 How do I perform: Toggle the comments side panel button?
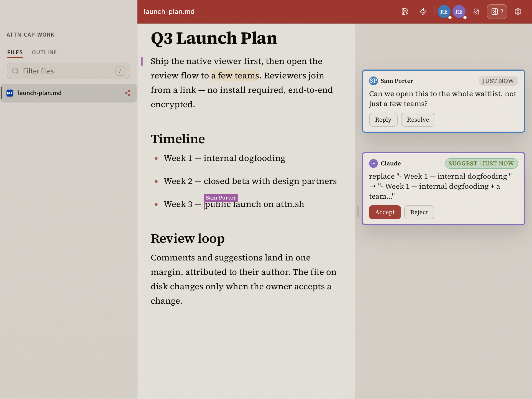(497, 12)
